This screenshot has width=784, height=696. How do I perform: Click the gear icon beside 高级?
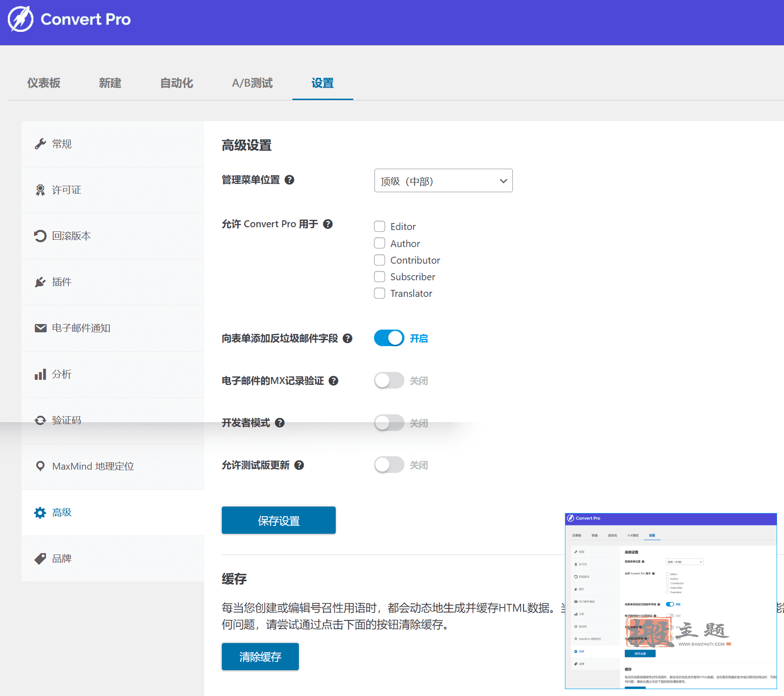[x=40, y=513]
